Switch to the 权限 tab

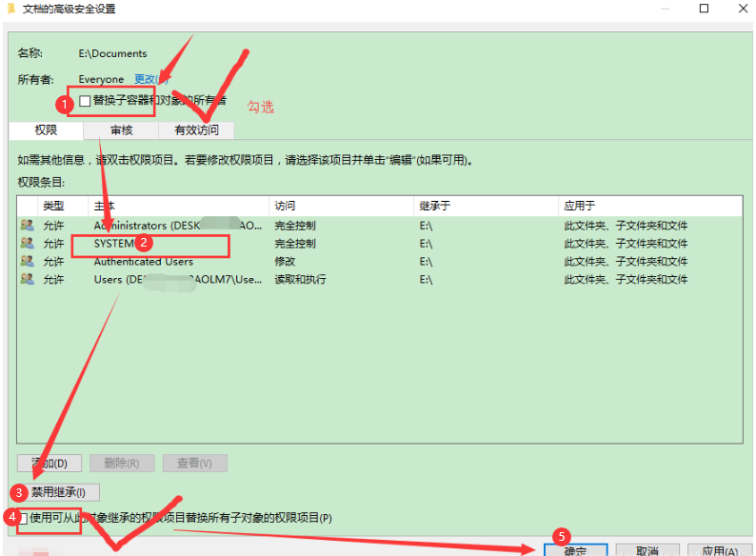tap(46, 130)
